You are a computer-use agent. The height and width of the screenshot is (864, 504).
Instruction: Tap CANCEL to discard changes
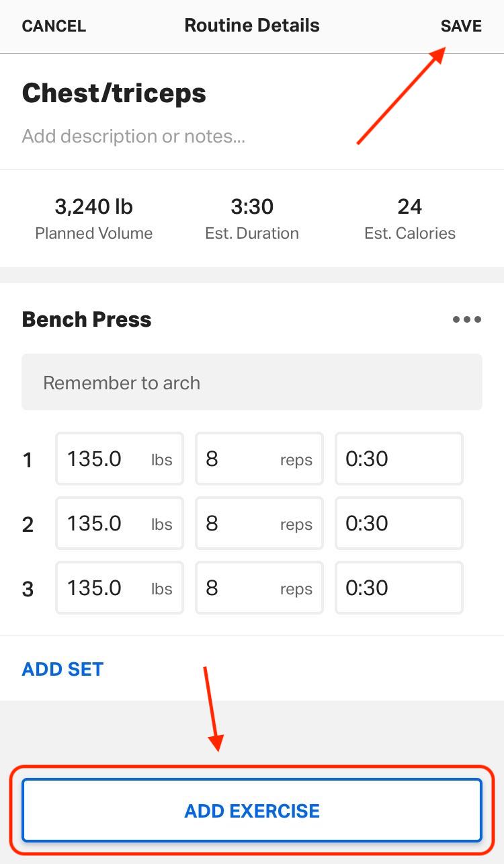coord(54,26)
